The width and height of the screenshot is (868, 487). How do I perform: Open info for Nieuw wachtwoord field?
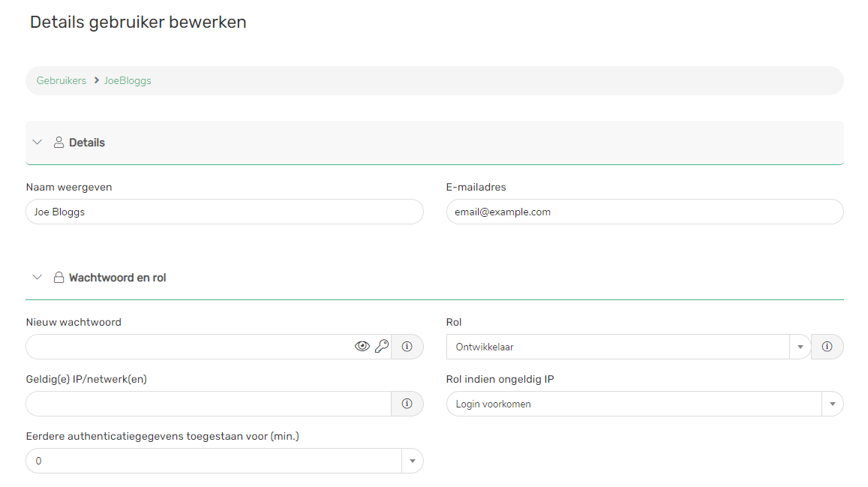tap(407, 347)
